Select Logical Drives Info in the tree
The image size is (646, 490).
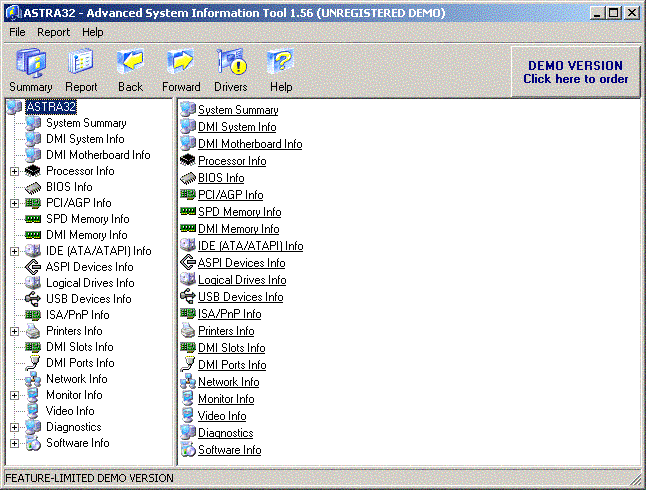click(90, 283)
